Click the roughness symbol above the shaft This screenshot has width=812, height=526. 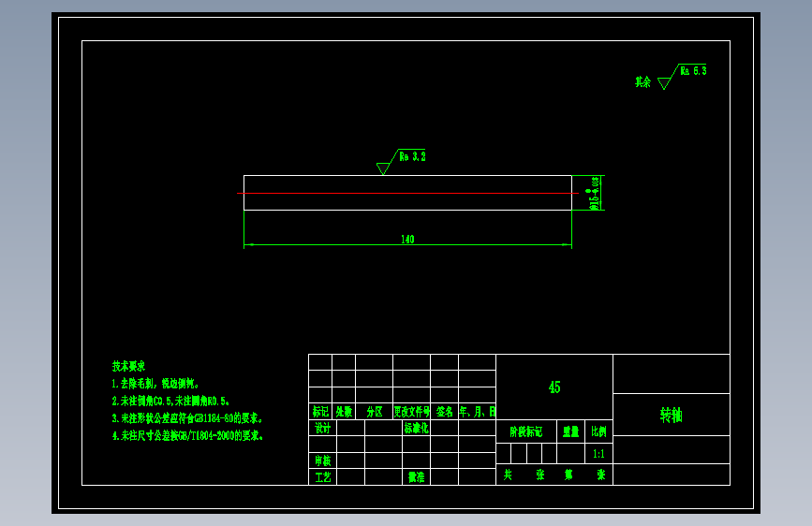(x=388, y=163)
